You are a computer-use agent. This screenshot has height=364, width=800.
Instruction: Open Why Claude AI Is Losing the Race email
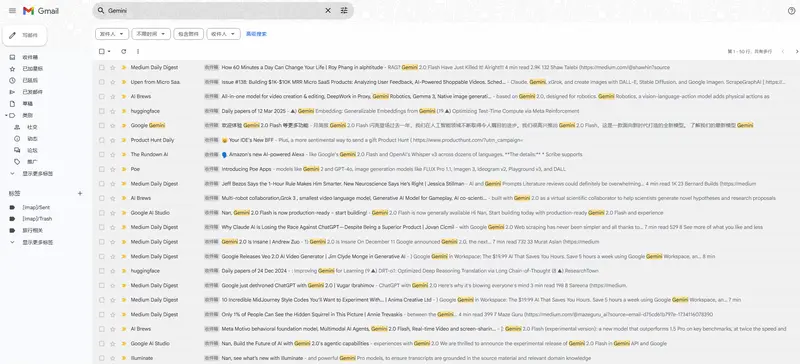446,227
